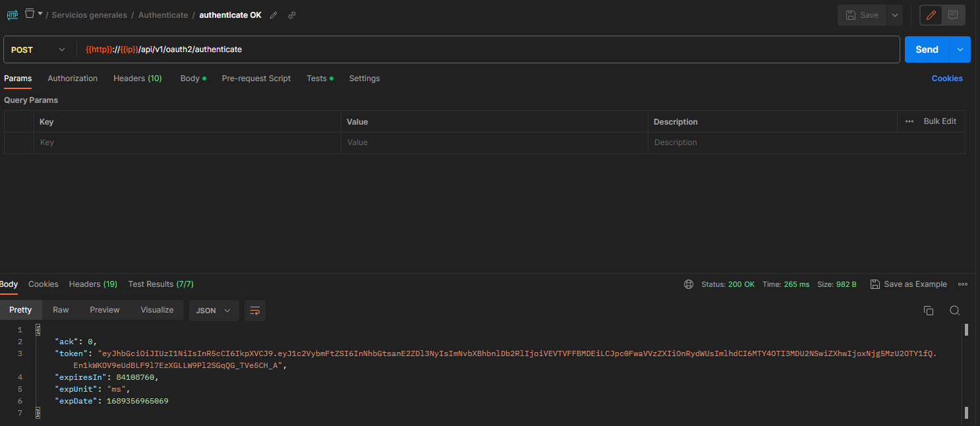Click the "expUnit": "ms" line
Image resolution: width=980 pixels, height=426 pixels.
point(92,389)
